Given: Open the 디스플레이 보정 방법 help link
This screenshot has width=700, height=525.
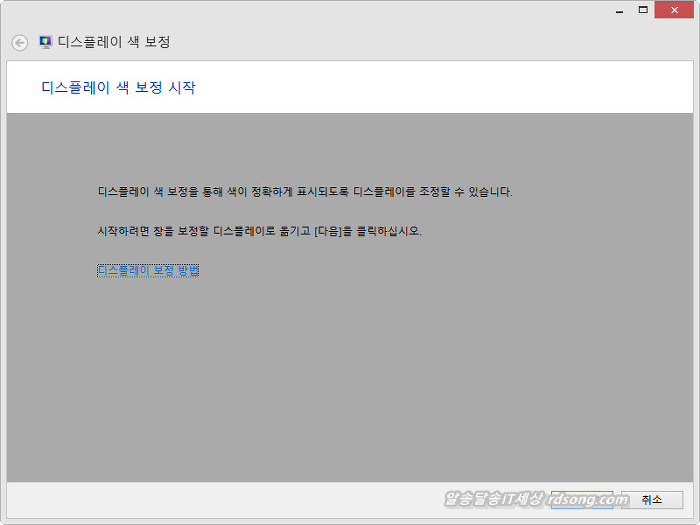Looking at the screenshot, I should pos(148,270).
